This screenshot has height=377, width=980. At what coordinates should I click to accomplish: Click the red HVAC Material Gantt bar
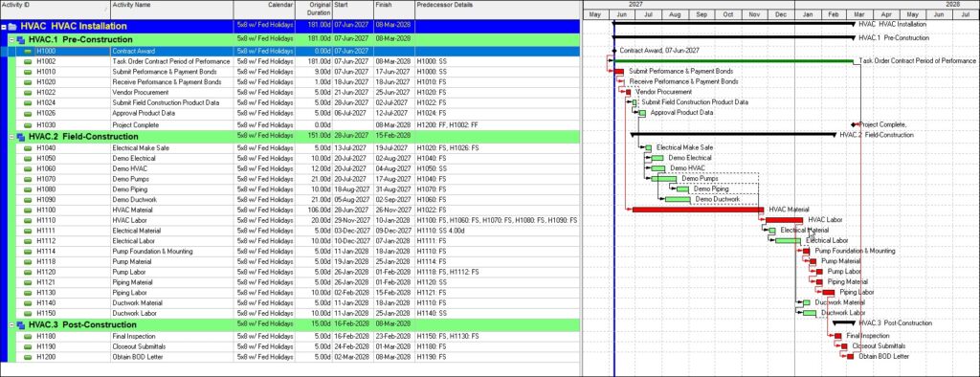coord(698,210)
